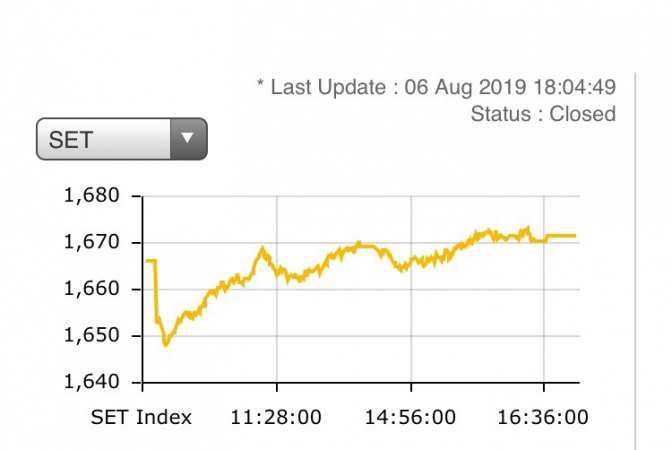672x450 pixels.
Task: Click the 16:36:00 time label
Action: pos(544,416)
